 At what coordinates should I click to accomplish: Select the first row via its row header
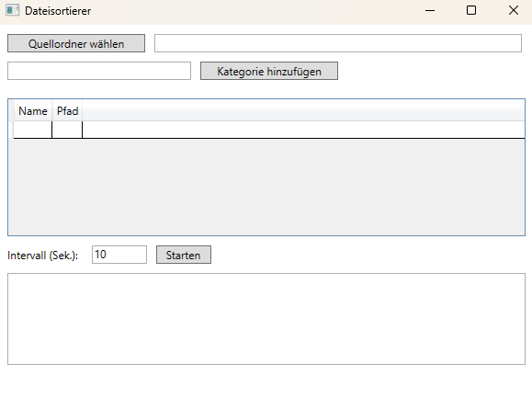pyautogui.click(x=11, y=130)
